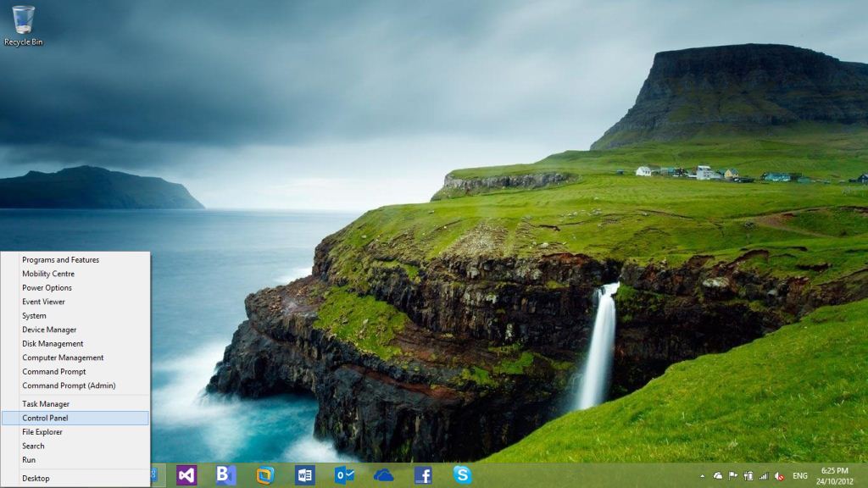This screenshot has width=868, height=488.
Task: Launch Command Prompt (Admin)
Action: click(75, 385)
